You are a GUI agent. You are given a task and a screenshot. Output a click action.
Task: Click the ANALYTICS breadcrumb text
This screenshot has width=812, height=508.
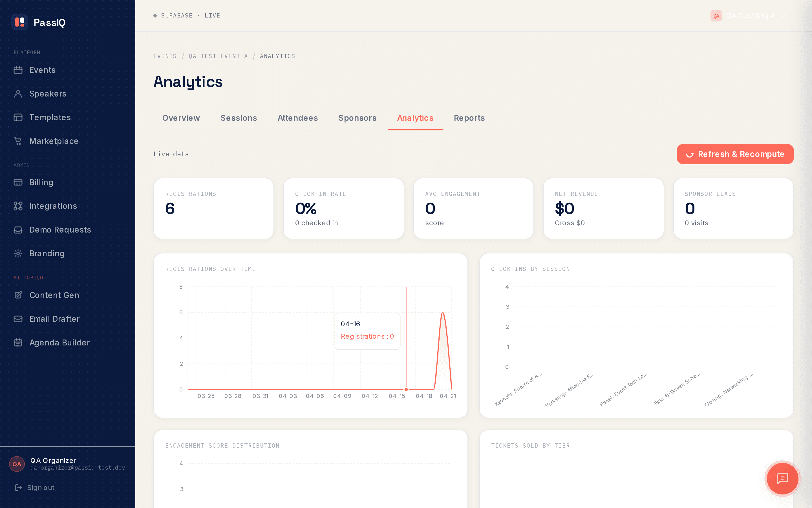(x=277, y=56)
